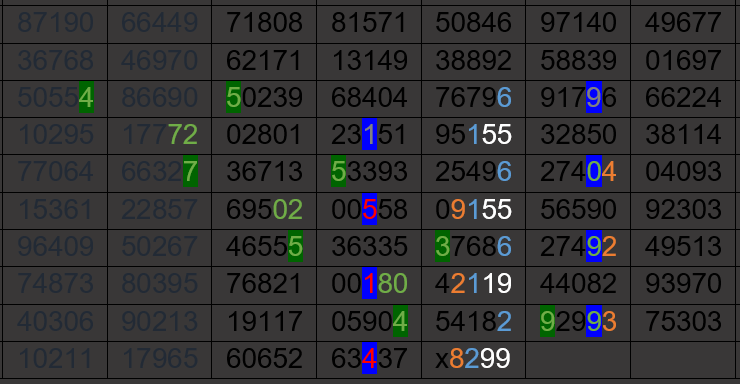
Task: Select cell 91796 with blue highlighted 9
Action: [578, 99]
